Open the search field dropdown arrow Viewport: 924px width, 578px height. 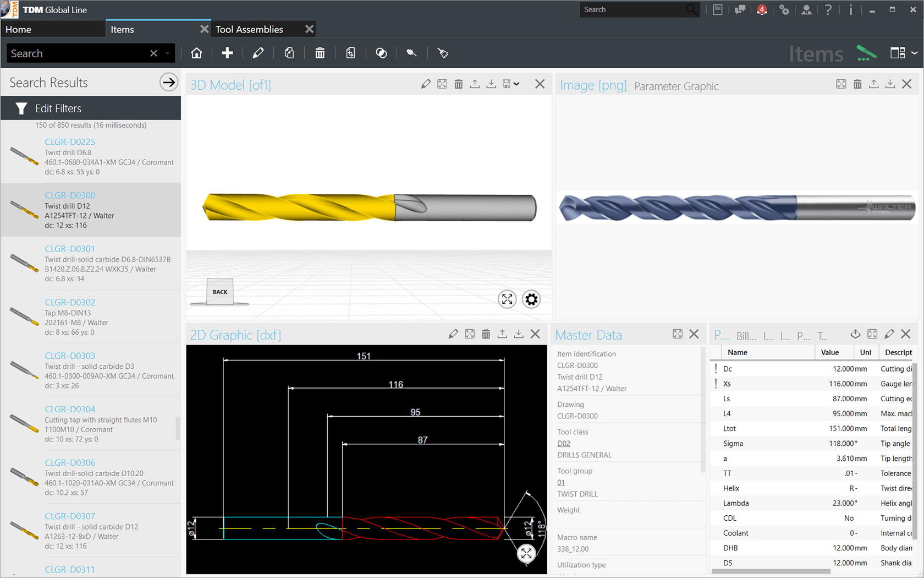point(168,53)
